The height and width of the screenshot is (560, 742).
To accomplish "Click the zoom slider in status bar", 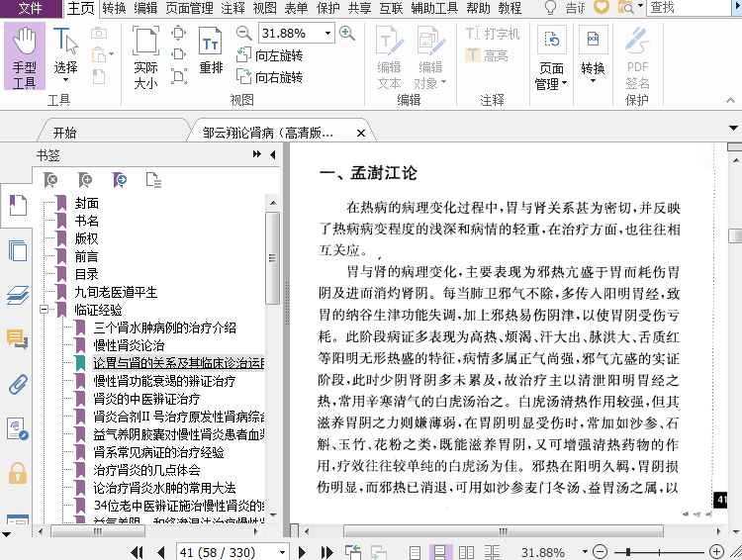I will pyautogui.click(x=628, y=552).
